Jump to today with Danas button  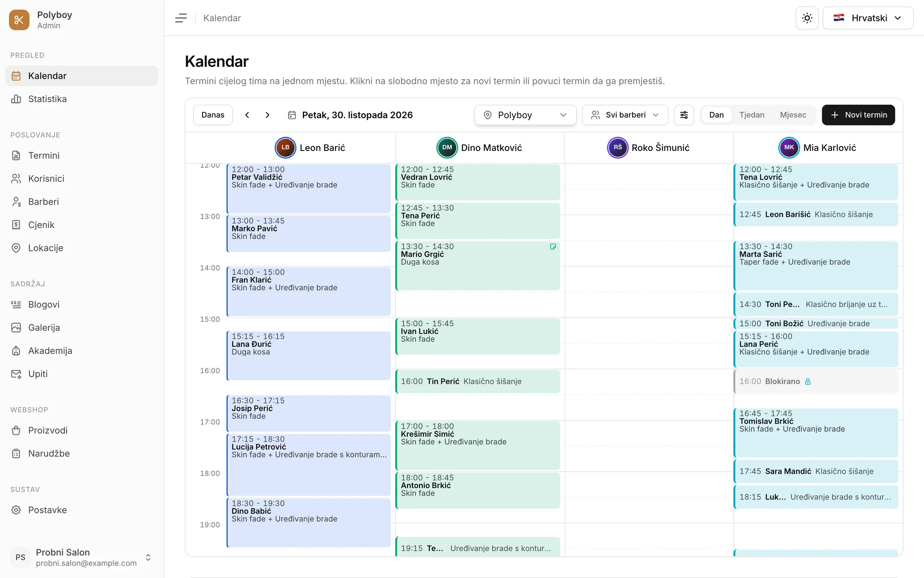click(213, 115)
